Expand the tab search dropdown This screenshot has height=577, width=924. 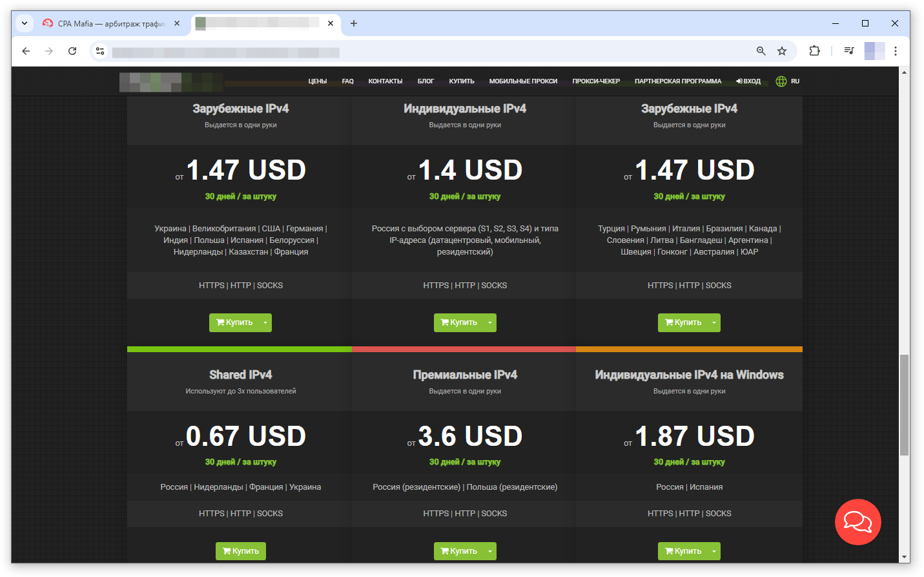point(25,23)
